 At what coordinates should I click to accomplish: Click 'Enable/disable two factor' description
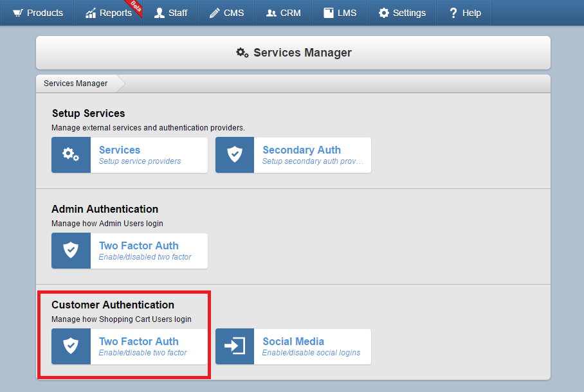143,353
